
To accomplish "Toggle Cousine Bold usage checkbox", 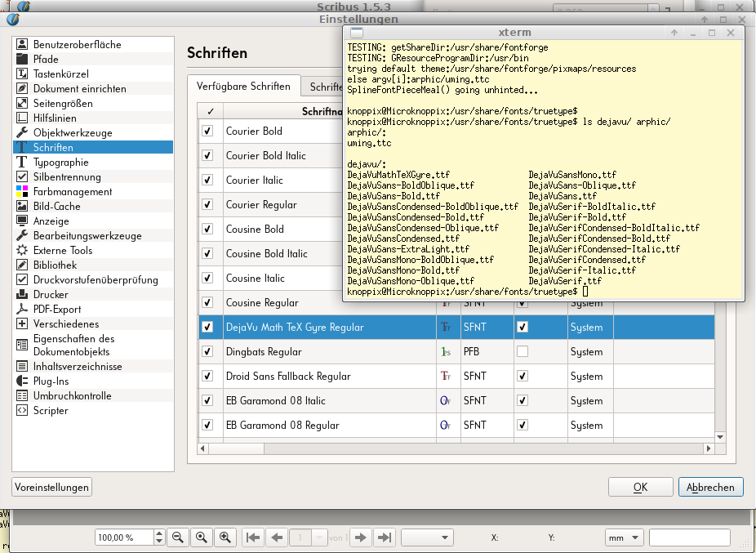I will click(207, 229).
